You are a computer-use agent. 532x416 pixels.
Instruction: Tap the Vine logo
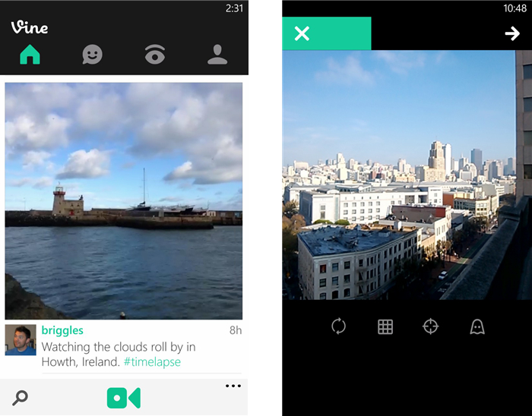[x=30, y=27]
